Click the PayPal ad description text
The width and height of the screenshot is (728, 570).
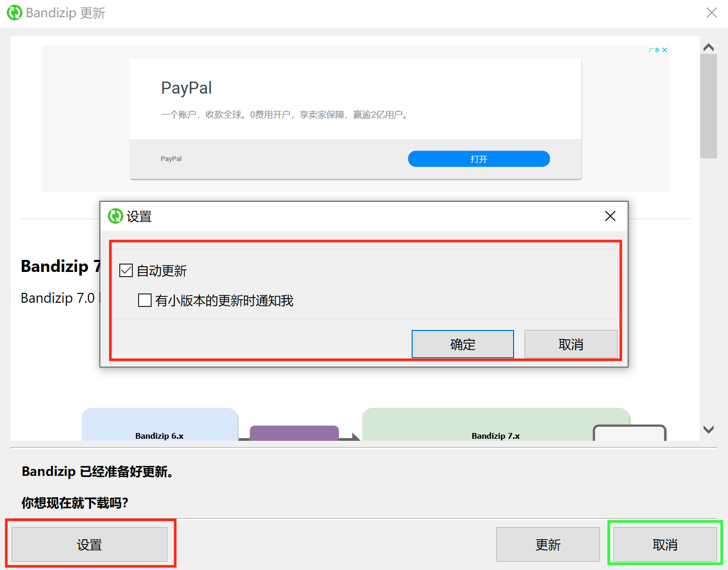pos(285,115)
